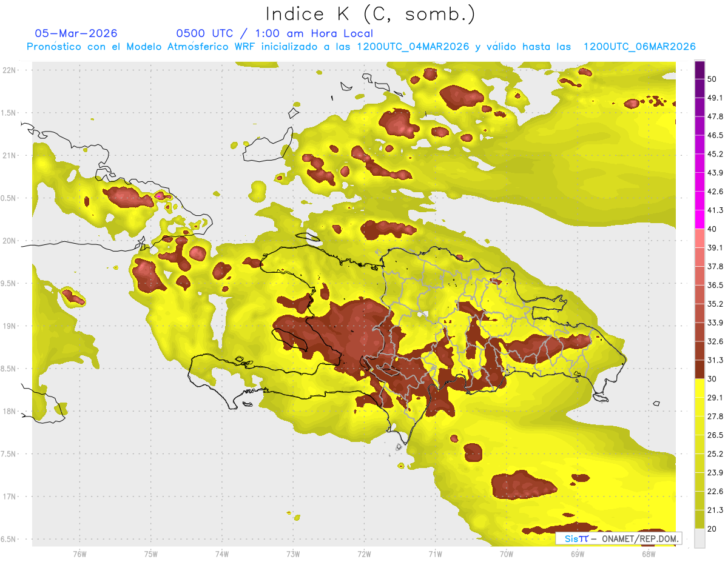This screenshot has height=562, width=728.
Task: Click the colorbar value "29.1"
Action: point(715,398)
